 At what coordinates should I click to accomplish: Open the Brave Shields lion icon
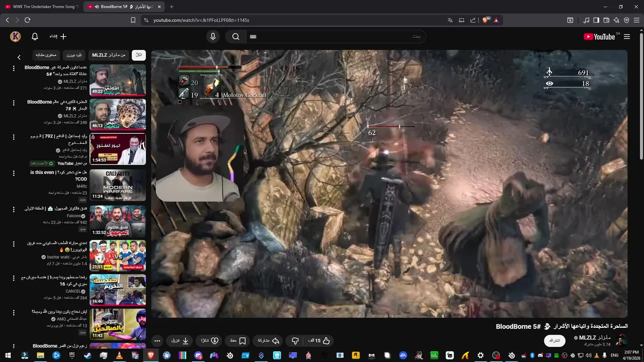tap(486, 20)
